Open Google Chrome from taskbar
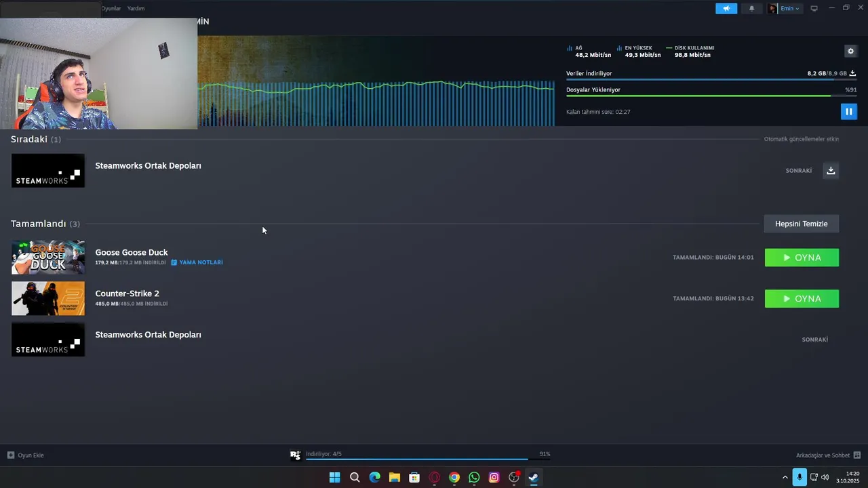868x488 pixels. tap(454, 477)
